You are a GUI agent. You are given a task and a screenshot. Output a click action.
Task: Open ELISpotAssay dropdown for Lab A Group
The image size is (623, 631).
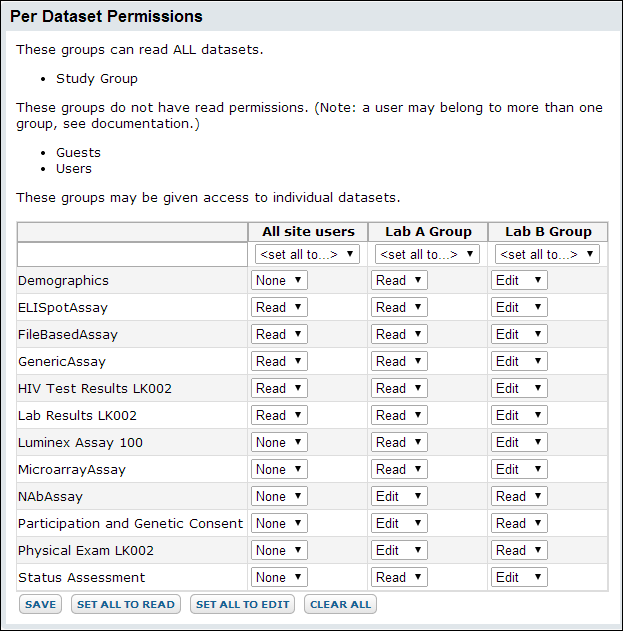coord(399,307)
